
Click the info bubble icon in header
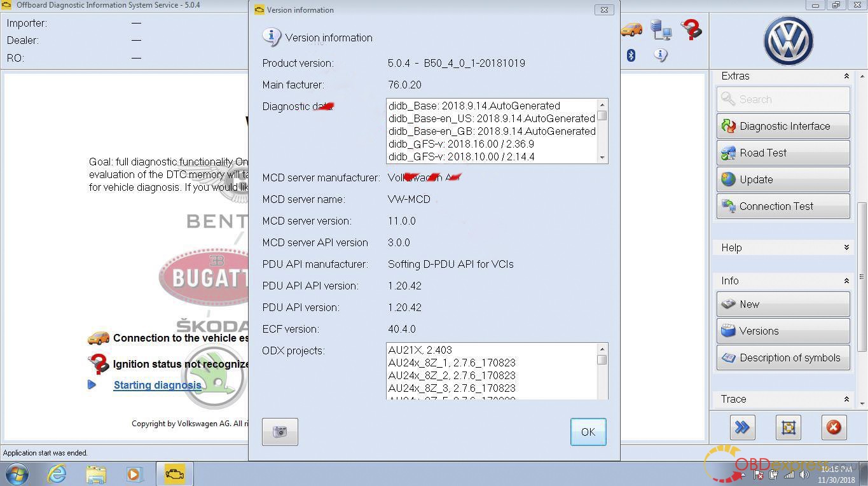pyautogui.click(x=661, y=55)
